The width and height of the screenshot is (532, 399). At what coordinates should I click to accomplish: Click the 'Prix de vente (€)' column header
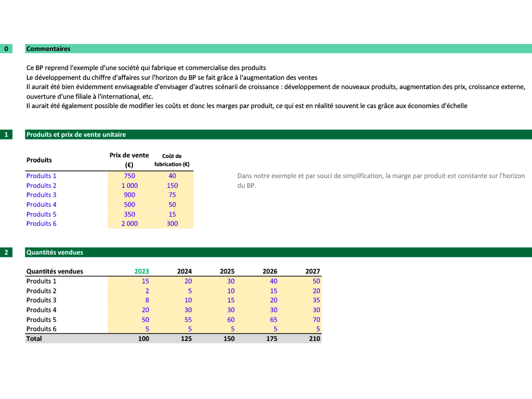coord(129,160)
